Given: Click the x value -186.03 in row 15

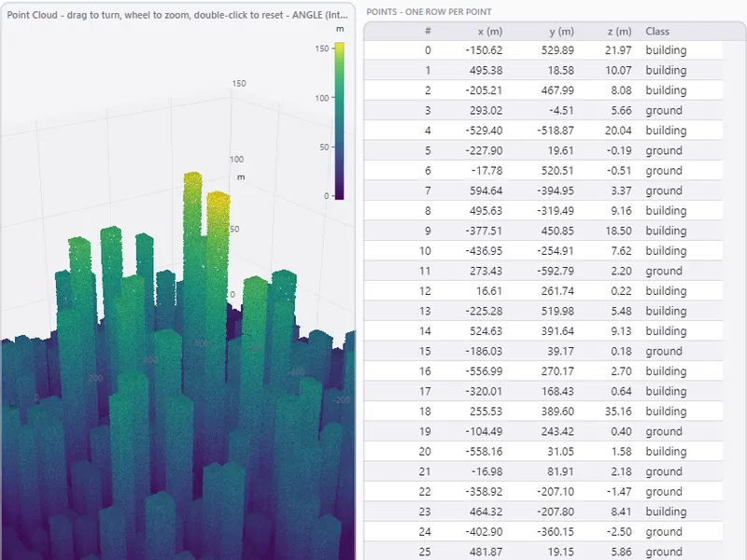Looking at the screenshot, I should click(484, 351).
